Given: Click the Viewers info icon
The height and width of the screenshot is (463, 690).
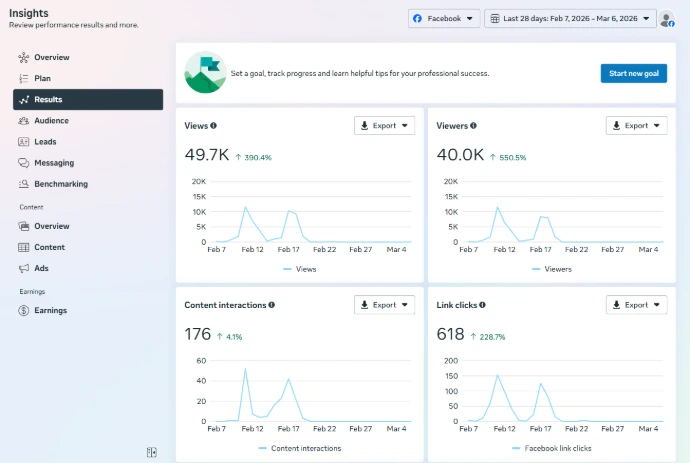Looking at the screenshot, I should pos(473,126).
